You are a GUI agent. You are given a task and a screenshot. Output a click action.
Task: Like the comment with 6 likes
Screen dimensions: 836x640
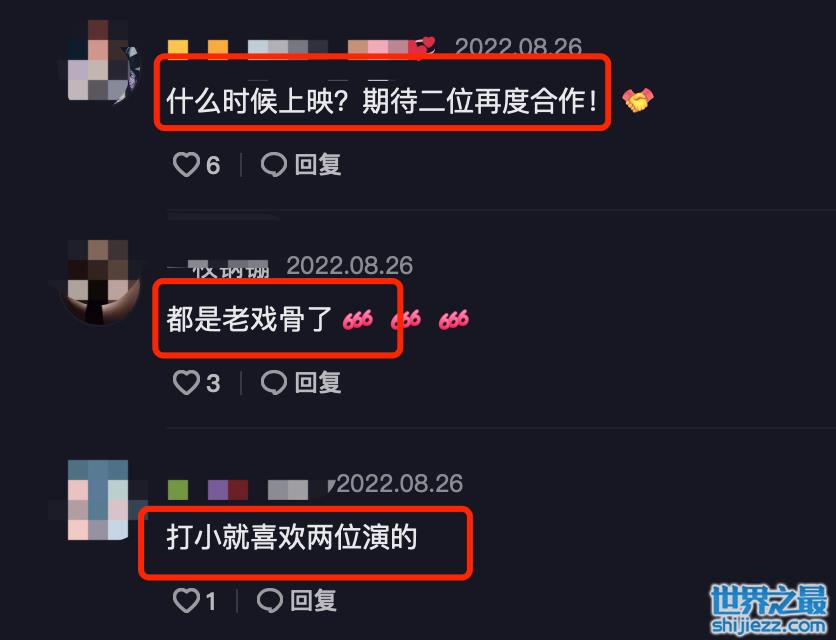click(x=186, y=164)
